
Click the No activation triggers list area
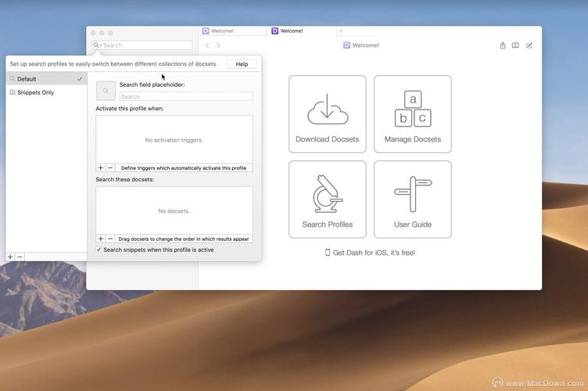[174, 139]
